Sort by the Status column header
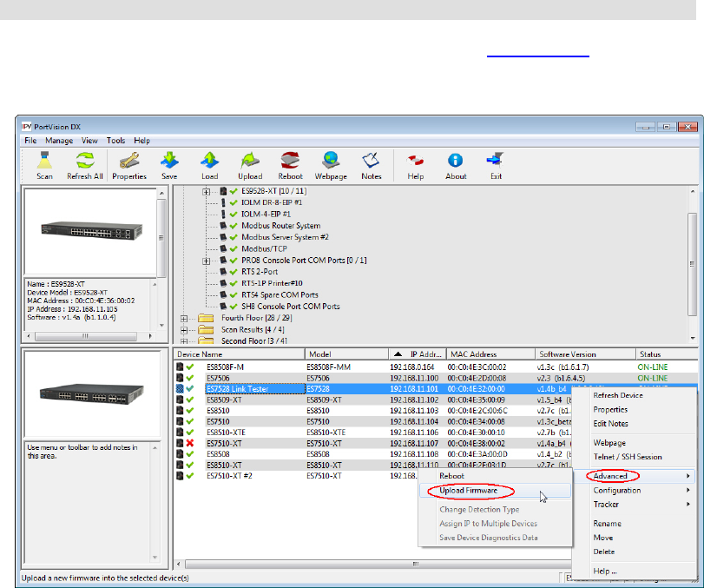 click(x=667, y=354)
